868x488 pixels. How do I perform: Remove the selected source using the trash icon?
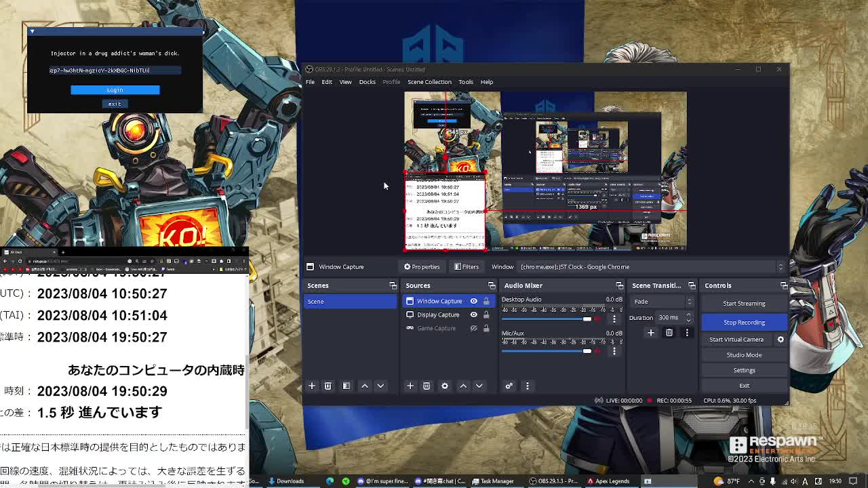tap(427, 386)
